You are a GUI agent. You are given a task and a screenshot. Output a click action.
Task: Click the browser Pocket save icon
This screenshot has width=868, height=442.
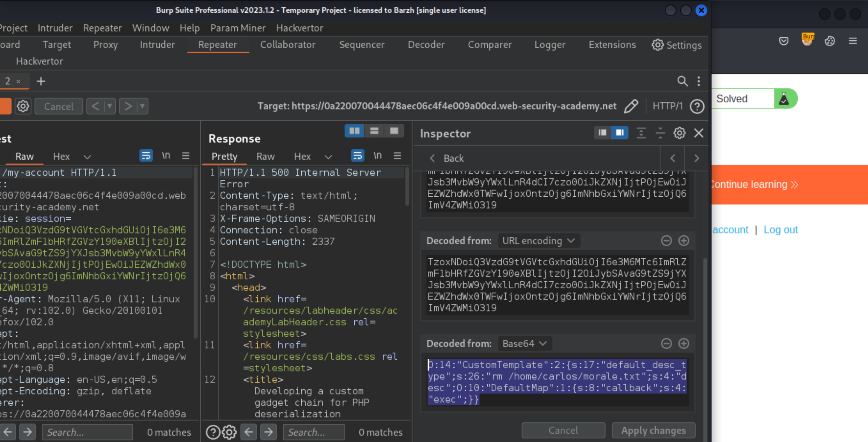pyautogui.click(x=784, y=41)
